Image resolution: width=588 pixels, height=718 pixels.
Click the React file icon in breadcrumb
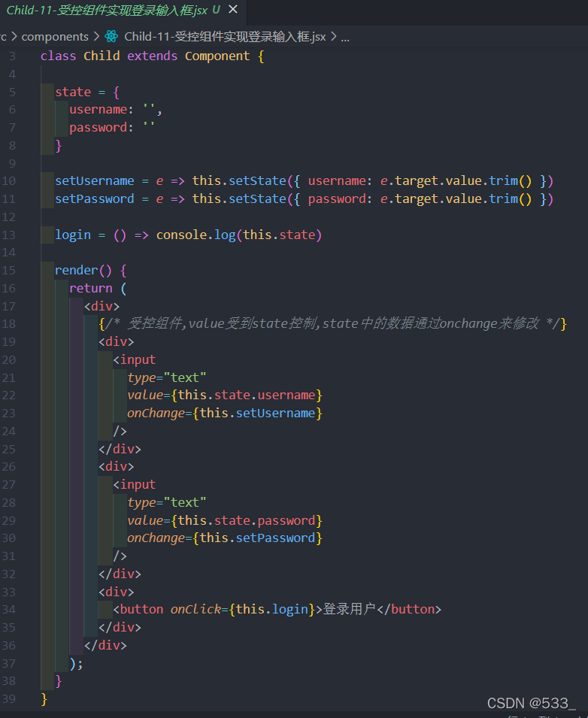[111, 36]
